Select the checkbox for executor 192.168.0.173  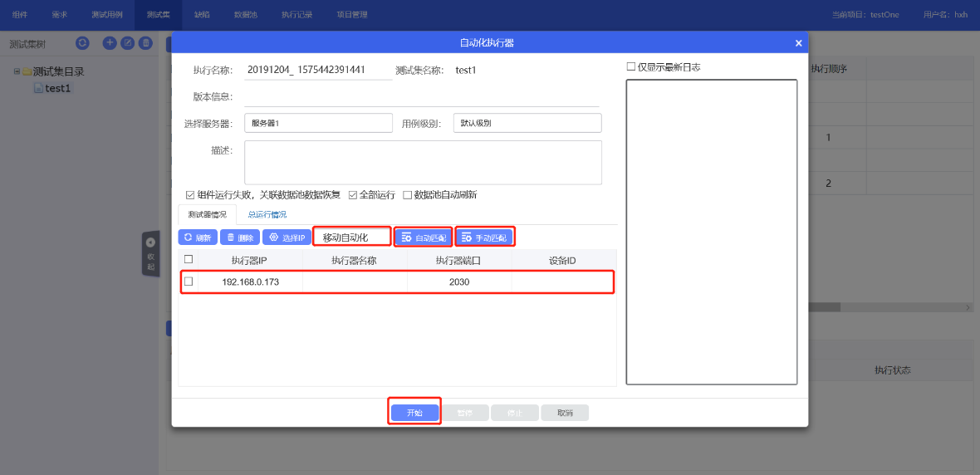(x=189, y=282)
